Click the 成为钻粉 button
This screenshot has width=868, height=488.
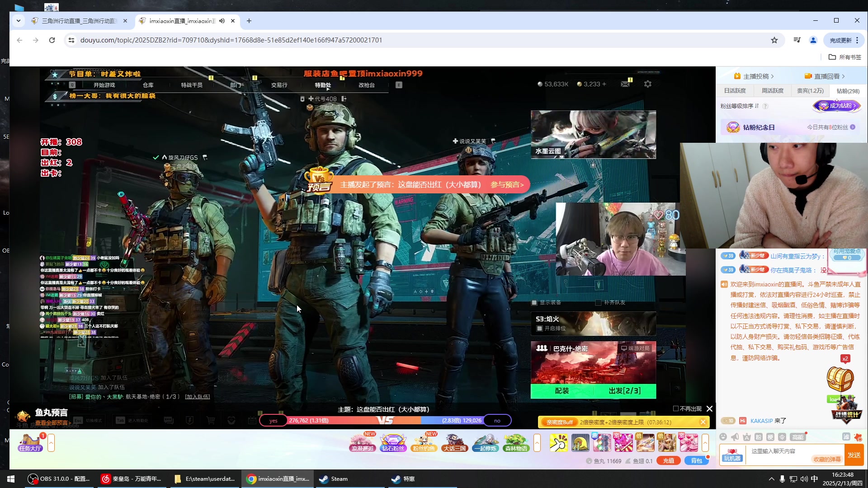(837, 106)
